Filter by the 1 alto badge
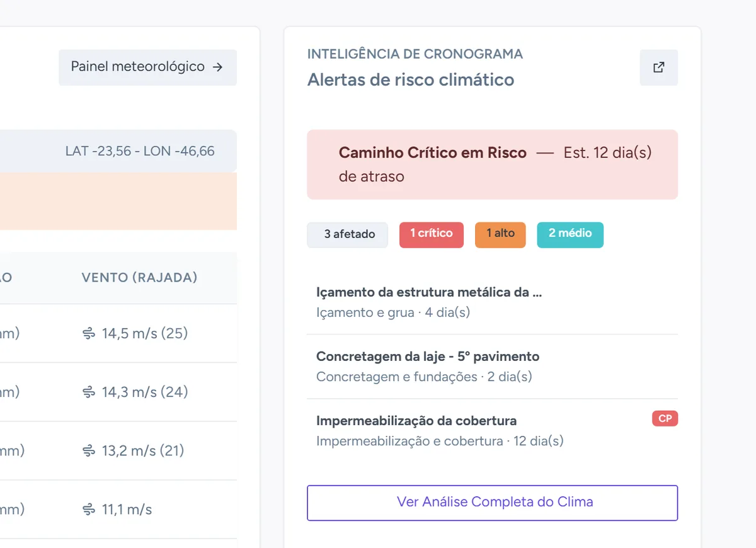 tap(501, 234)
